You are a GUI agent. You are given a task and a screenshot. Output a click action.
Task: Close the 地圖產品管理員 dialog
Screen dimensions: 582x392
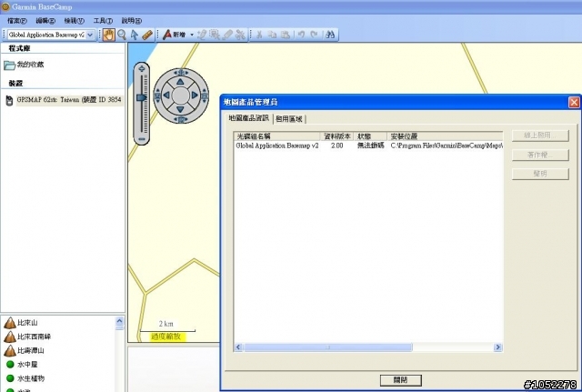coord(574,102)
